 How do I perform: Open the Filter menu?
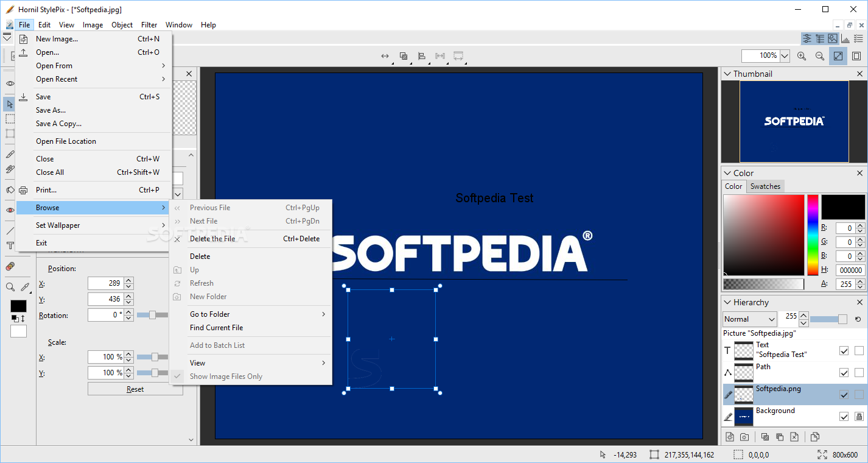pos(149,25)
